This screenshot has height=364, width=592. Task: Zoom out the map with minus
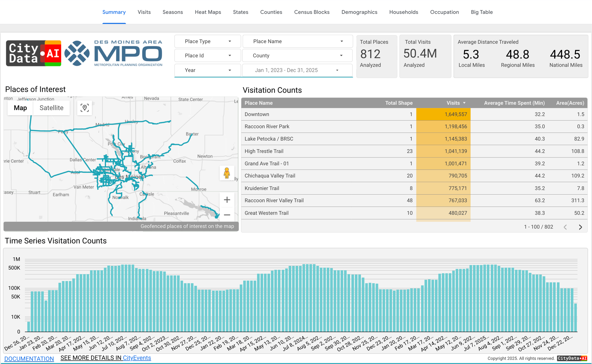(227, 215)
